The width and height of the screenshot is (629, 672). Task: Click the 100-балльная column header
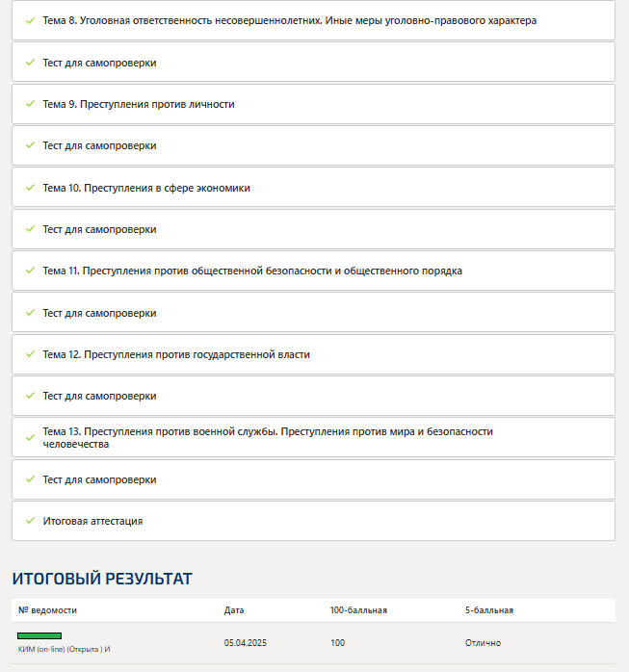pyautogui.click(x=358, y=610)
